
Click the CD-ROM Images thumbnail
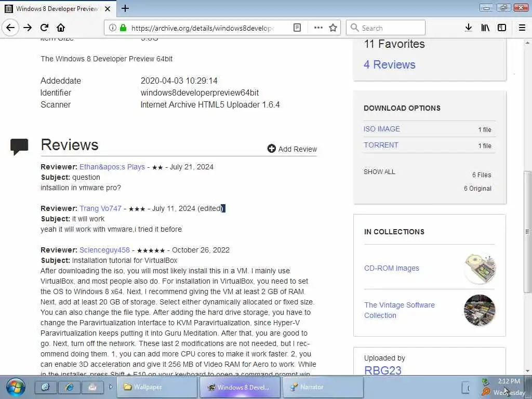click(x=480, y=268)
